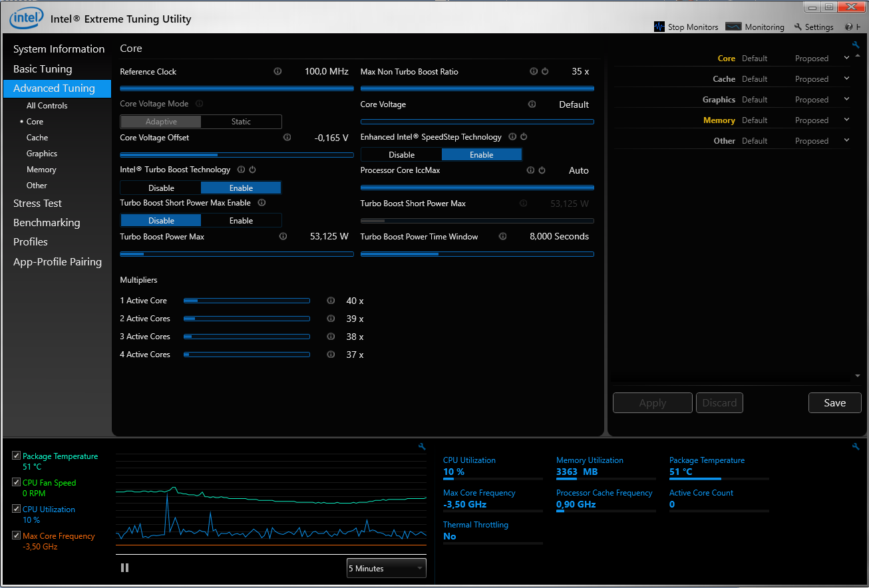This screenshot has width=869, height=588.
Task: Click the Turbo Boost Power Max info icon
Action: click(283, 236)
